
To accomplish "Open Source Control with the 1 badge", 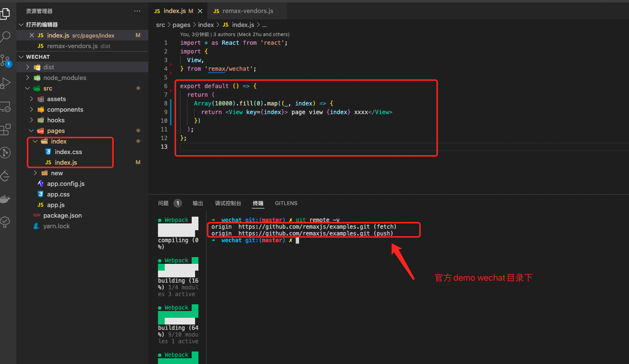I will point(5,60).
